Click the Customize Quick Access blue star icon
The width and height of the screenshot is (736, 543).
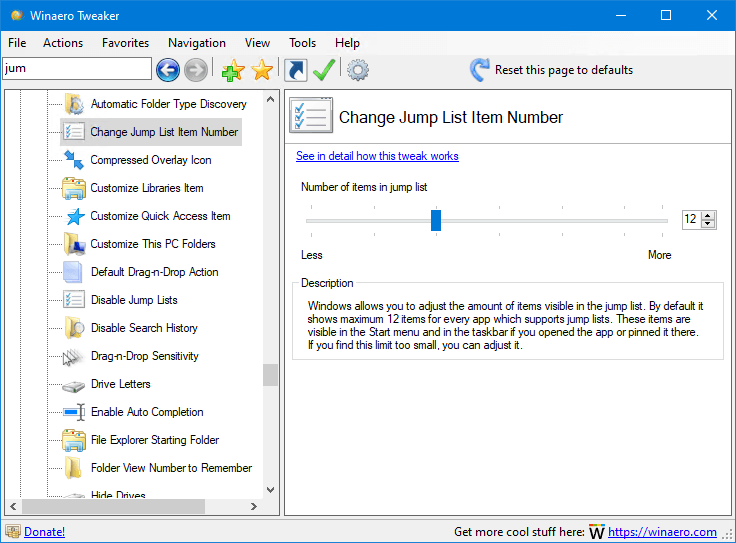click(75, 216)
